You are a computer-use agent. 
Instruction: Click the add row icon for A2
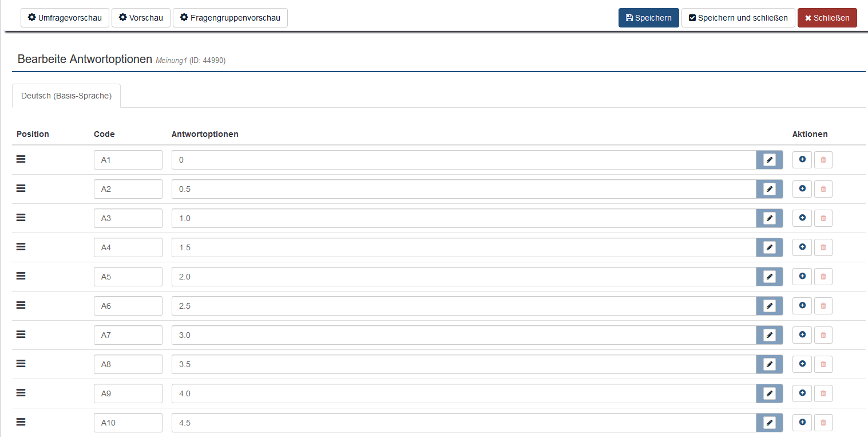coord(802,188)
